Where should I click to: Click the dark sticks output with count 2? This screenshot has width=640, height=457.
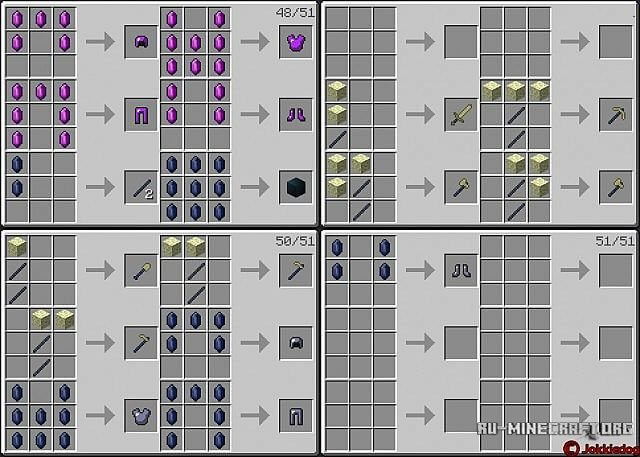tap(141, 187)
